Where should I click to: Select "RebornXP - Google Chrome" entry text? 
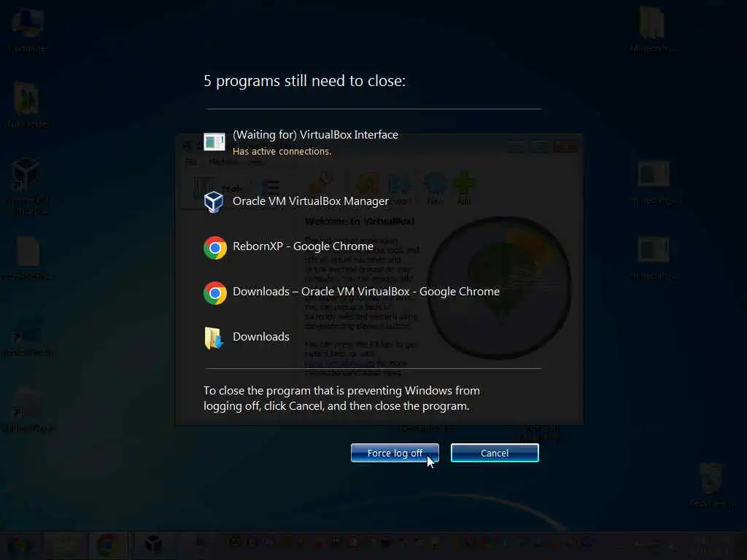[x=303, y=246]
